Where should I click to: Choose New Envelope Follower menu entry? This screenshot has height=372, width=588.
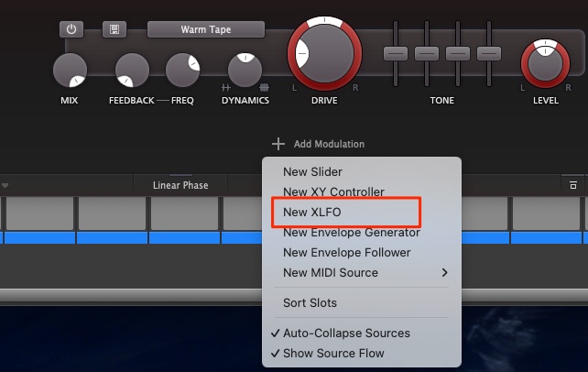coord(346,253)
